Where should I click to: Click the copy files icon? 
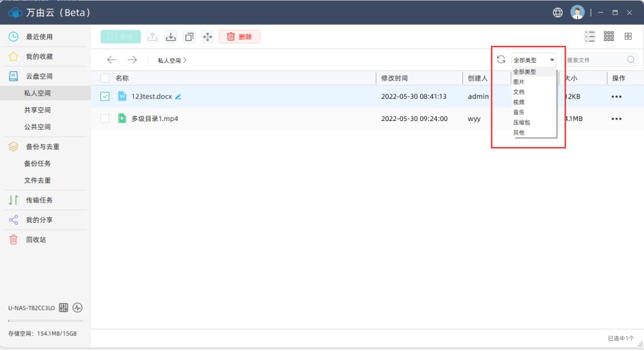tap(190, 37)
